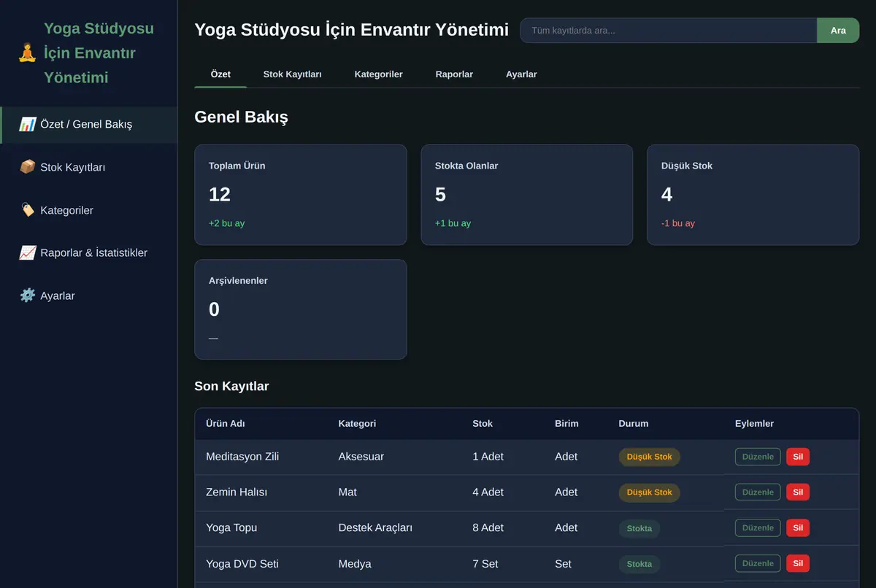Click the Stok column header
Viewport: 876px width, 588px height.
click(483, 424)
